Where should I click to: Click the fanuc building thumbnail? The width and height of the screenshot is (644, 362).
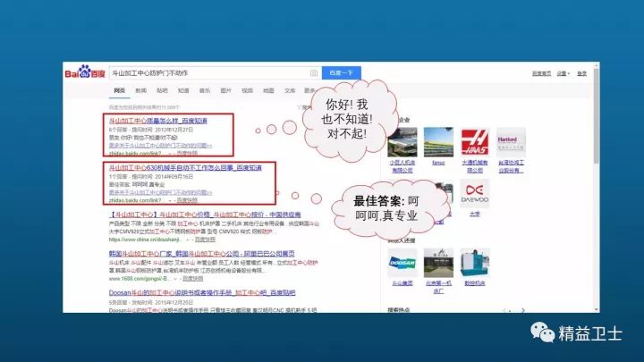[x=438, y=142]
